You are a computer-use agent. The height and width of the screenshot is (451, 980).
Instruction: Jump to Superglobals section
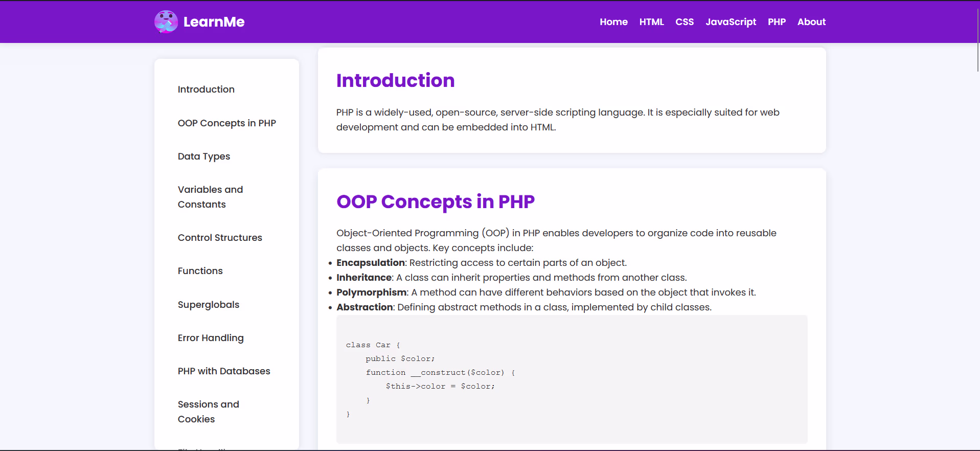208,305
